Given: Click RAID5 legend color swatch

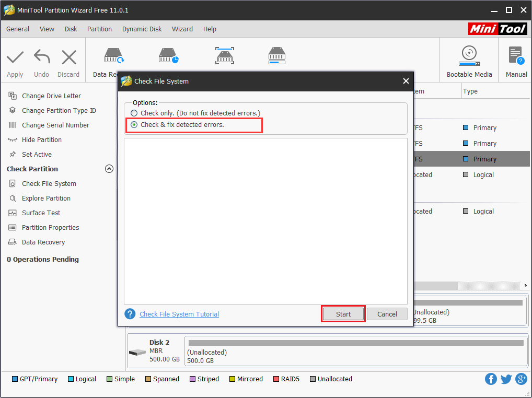Looking at the screenshot, I should click(276, 379).
